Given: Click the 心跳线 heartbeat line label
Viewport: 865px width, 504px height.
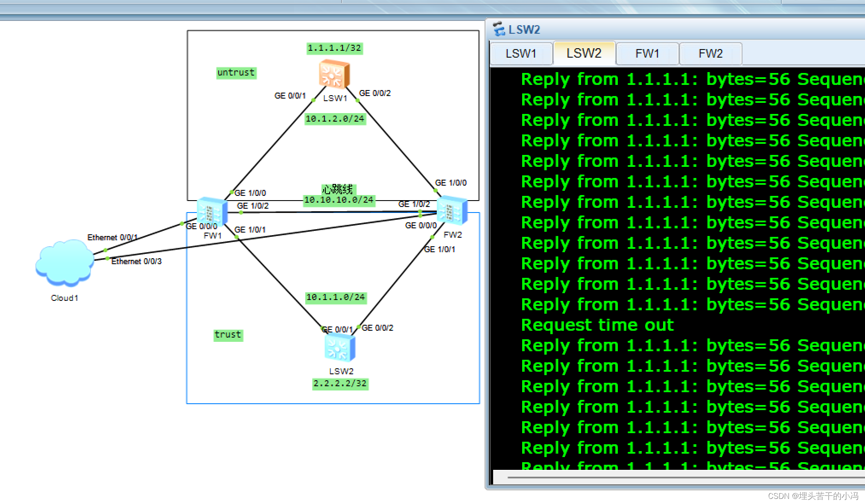Looking at the screenshot, I should click(338, 189).
